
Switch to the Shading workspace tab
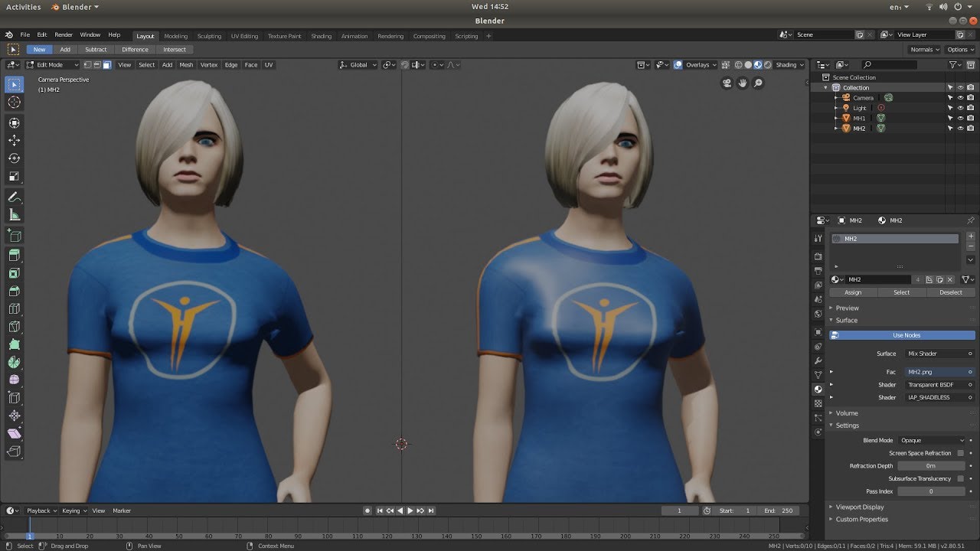321,36
